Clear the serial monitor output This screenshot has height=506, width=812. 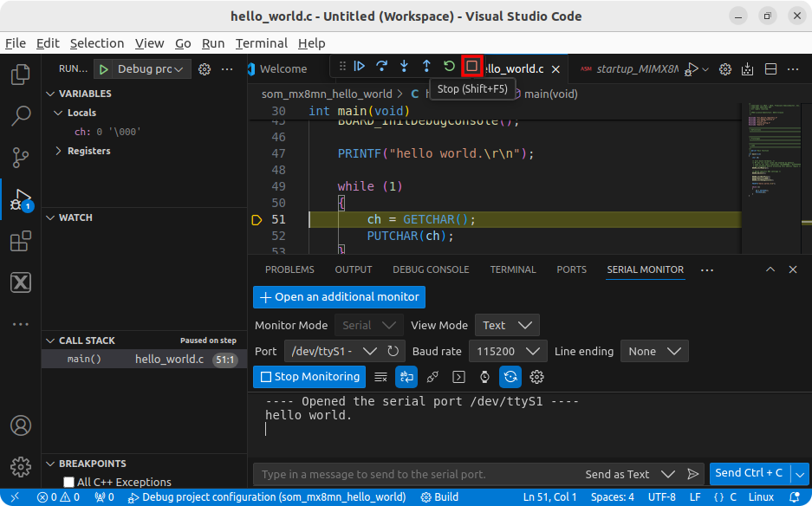(x=380, y=377)
